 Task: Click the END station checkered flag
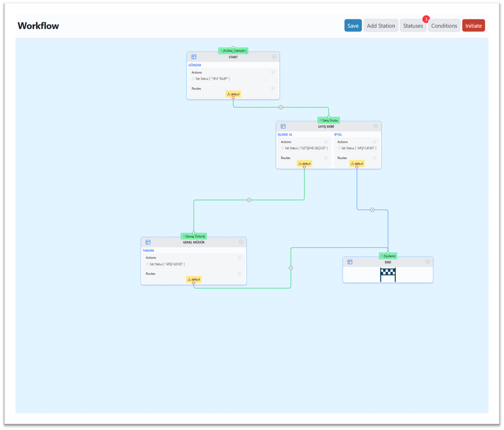388,275
